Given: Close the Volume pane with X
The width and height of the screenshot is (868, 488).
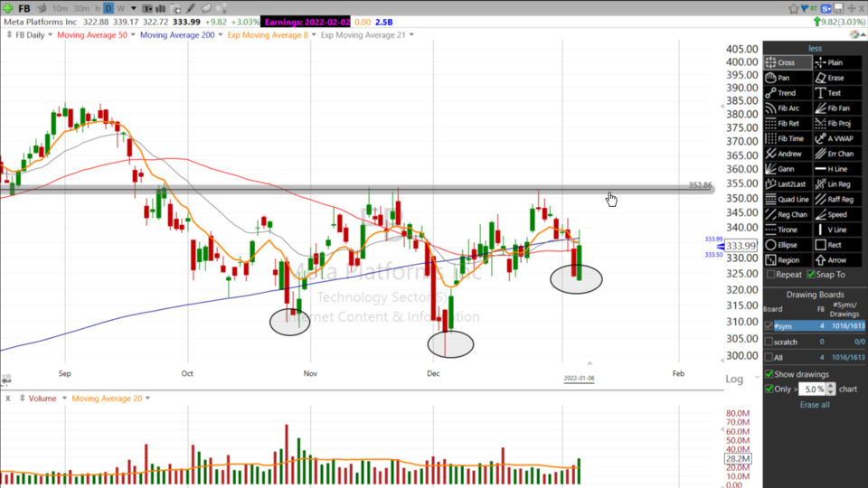Looking at the screenshot, I should coord(8,399).
